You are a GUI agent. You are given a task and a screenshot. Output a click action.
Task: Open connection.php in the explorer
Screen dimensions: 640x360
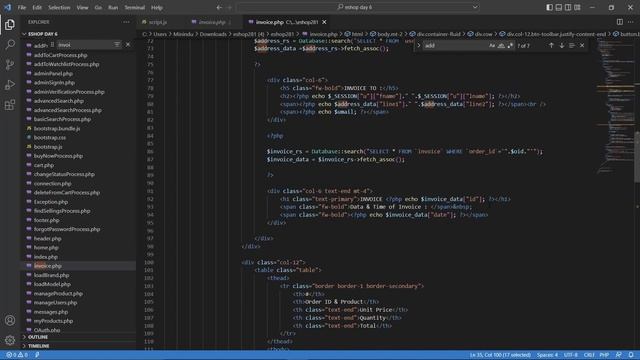point(52,184)
